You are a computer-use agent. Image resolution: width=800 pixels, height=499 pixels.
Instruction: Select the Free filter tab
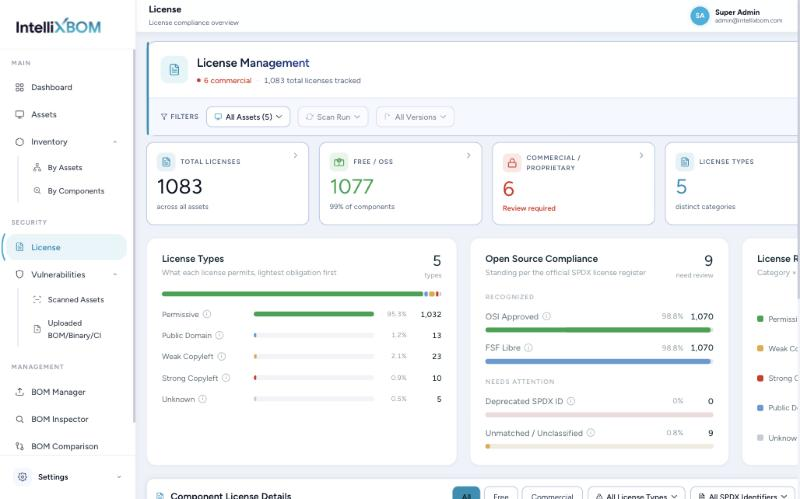pyautogui.click(x=501, y=493)
